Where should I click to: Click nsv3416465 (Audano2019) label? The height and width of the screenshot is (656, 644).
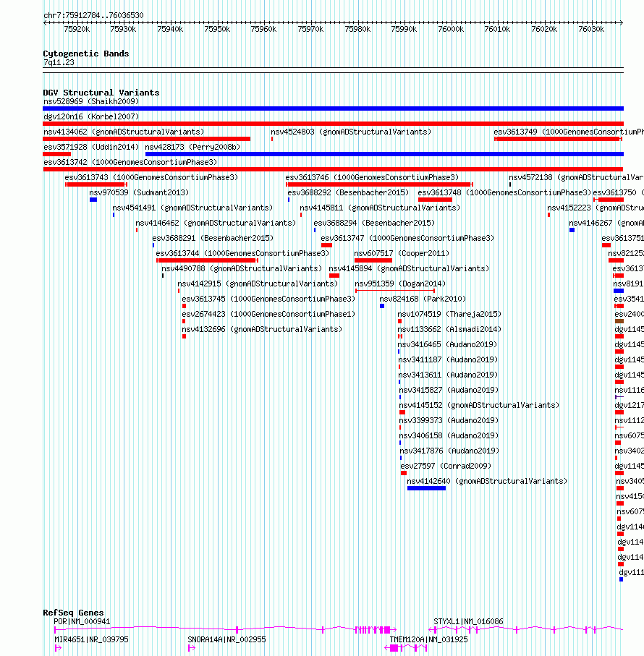coord(447,344)
